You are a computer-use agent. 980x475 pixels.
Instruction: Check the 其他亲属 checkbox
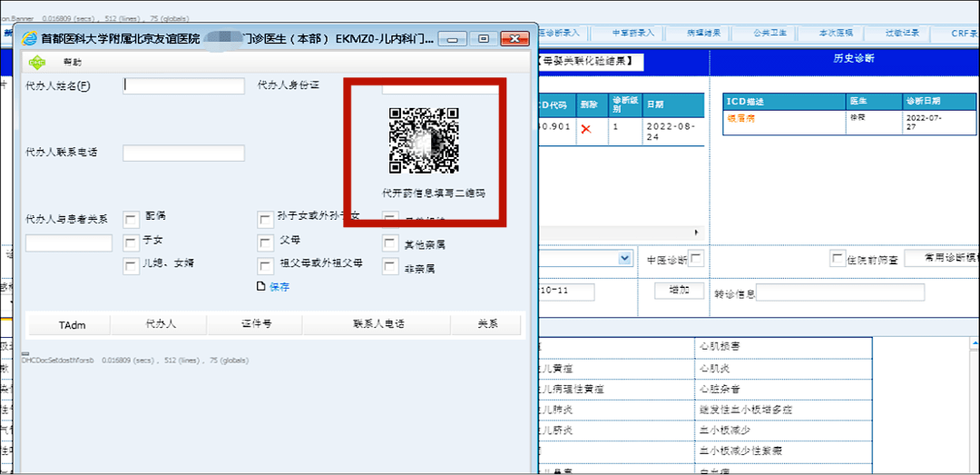(x=390, y=242)
